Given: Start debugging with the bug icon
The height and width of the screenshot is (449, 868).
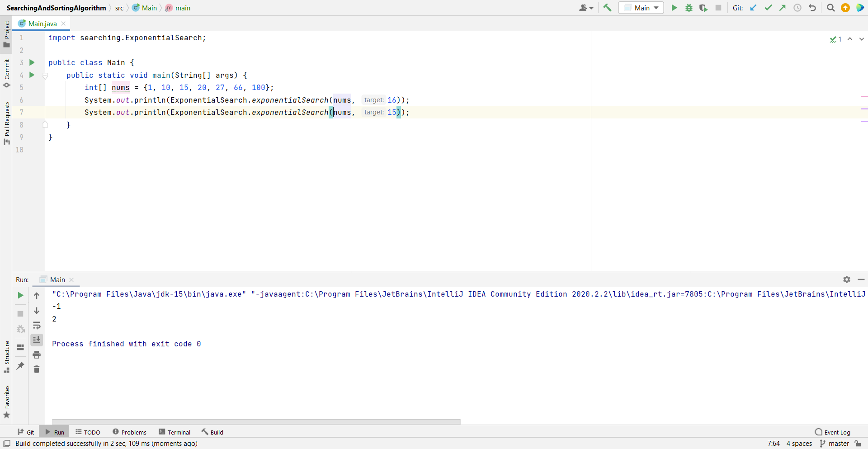Looking at the screenshot, I should pyautogui.click(x=689, y=8).
